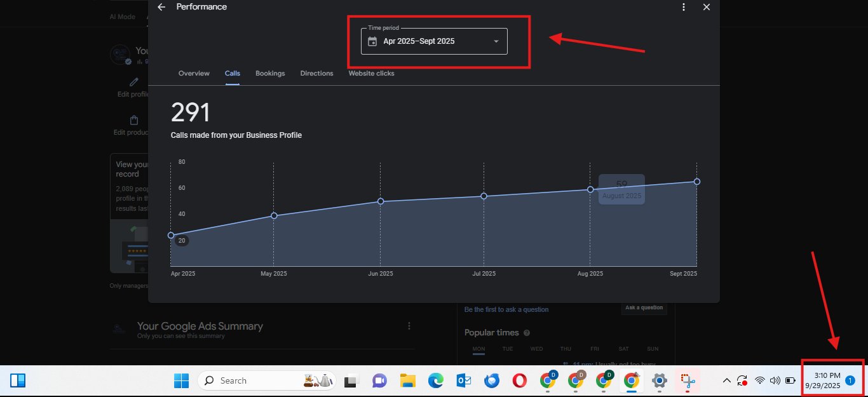Open File Explorer from the taskbar
The height and width of the screenshot is (397, 868).
point(407,380)
